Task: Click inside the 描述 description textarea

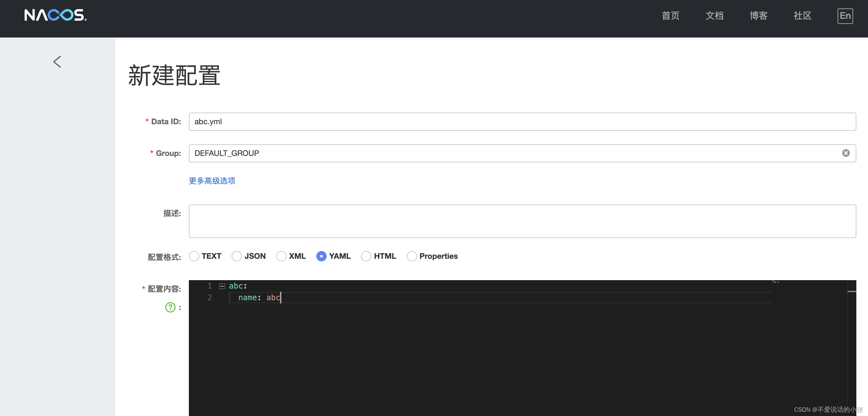Action: point(522,221)
